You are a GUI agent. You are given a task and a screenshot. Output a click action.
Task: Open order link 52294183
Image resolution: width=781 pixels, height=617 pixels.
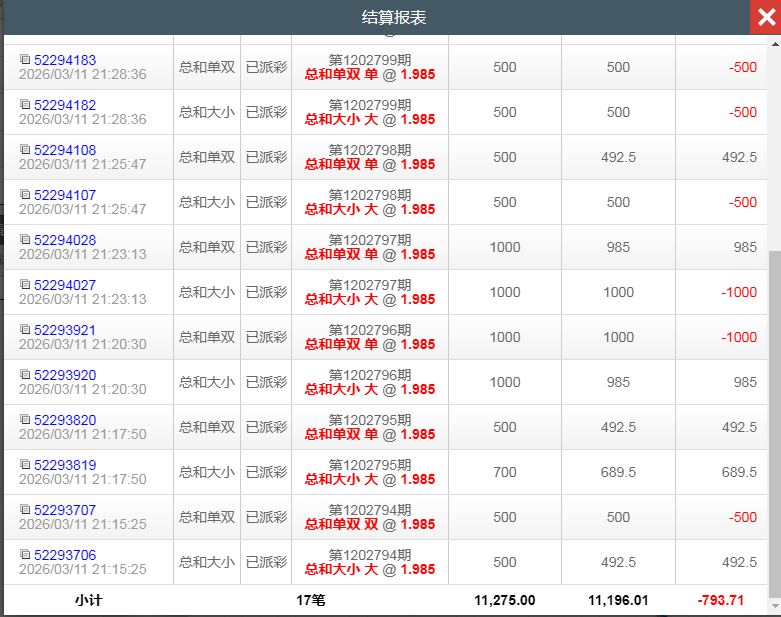coord(65,60)
